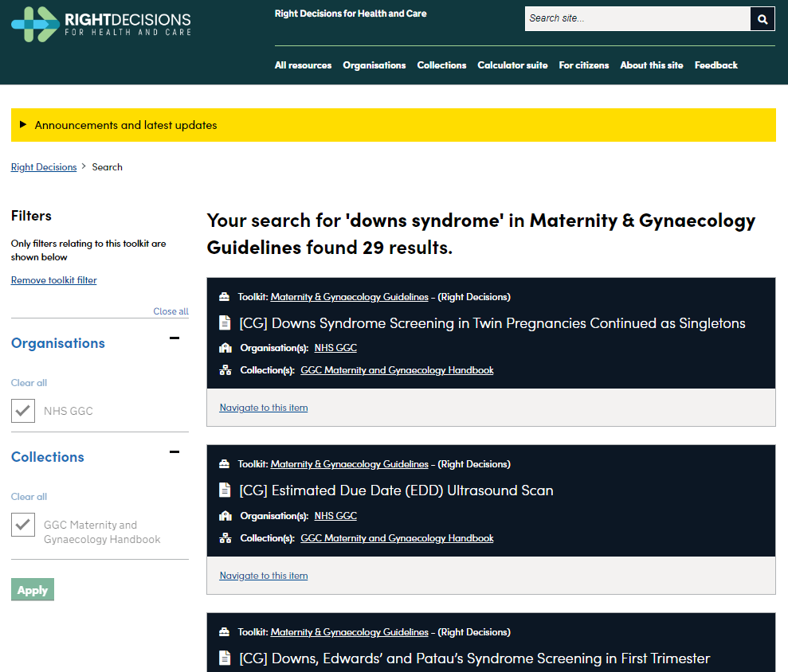
Task: Click collection network icon in first result
Action: (225, 370)
